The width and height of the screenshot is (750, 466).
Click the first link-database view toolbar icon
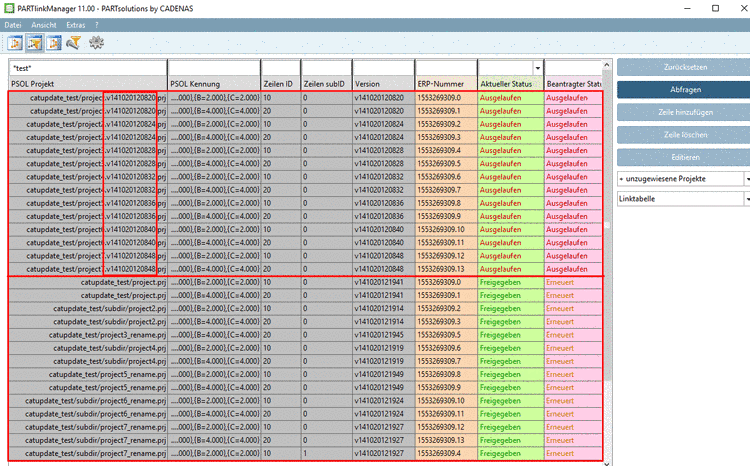(15, 43)
